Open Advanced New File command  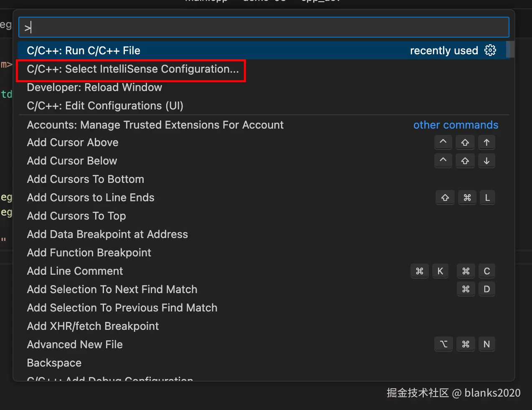point(75,345)
